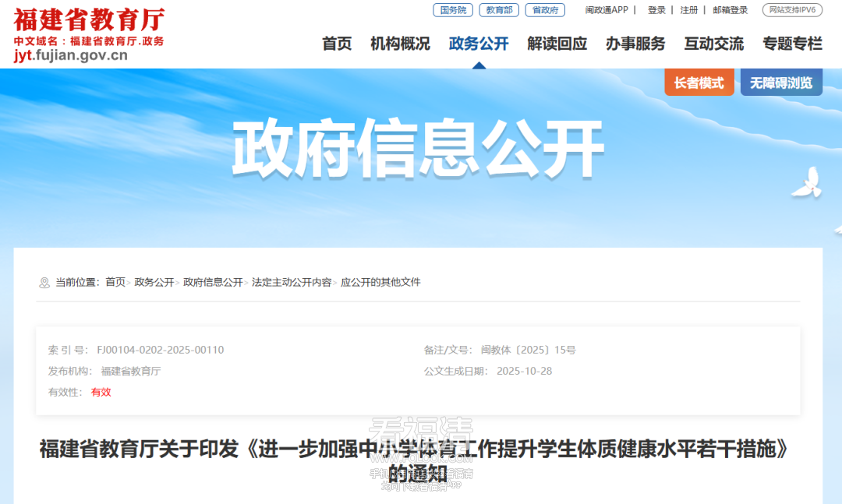Enable 无障碍浏览 accessibility mode

781,83
